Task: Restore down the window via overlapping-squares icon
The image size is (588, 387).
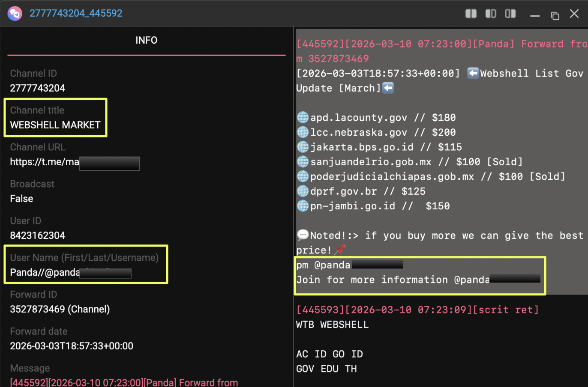Action: [555, 16]
